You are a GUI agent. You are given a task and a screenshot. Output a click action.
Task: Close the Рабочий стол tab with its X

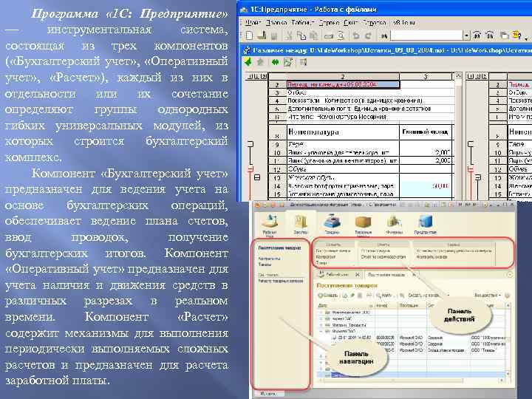[358, 274]
